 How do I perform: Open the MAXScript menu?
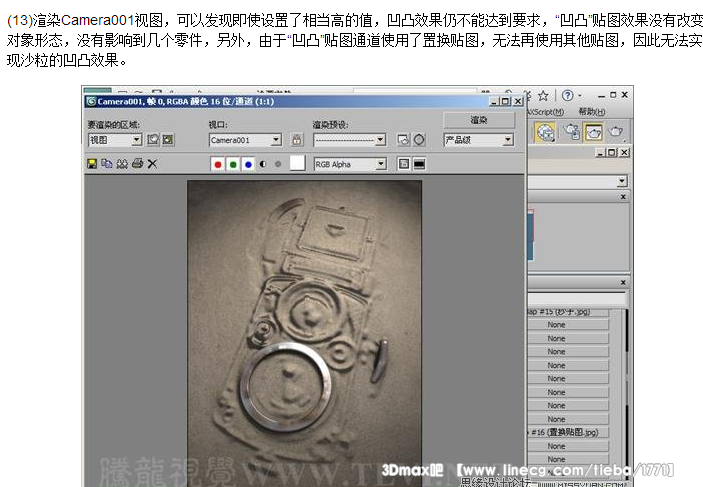[546, 112]
